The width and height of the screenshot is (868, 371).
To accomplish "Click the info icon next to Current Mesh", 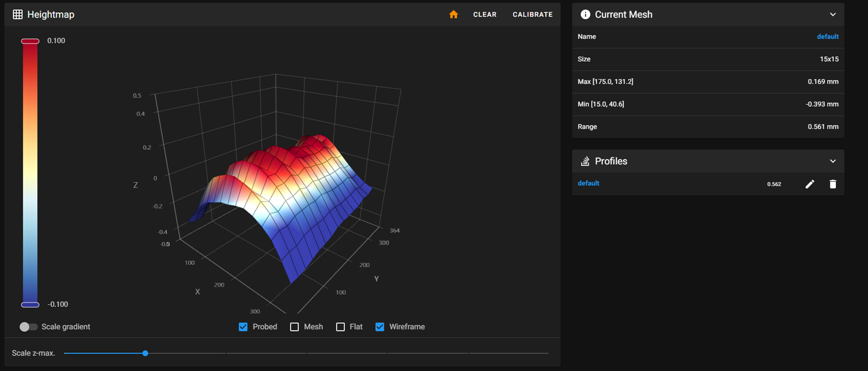I will (585, 14).
